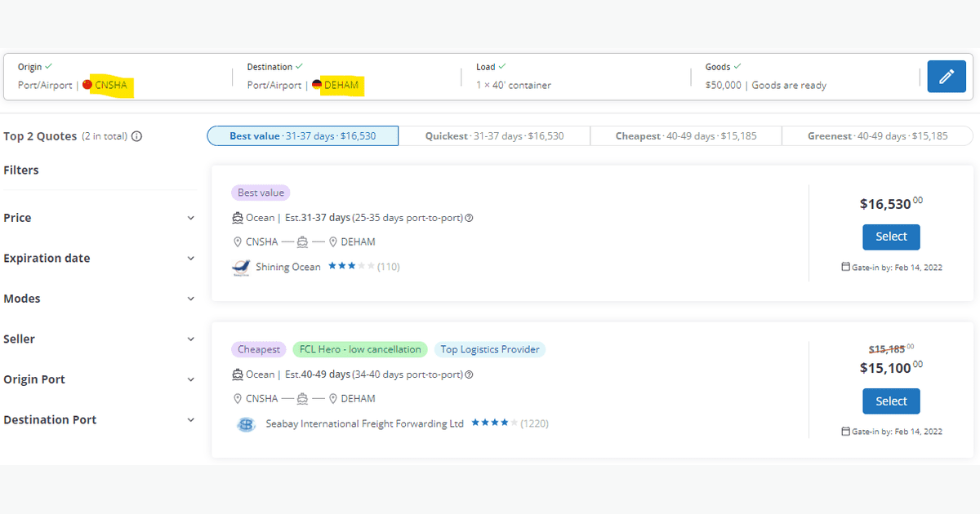Viewport: 980px width, 514px height.
Task: Switch to the Quickest quotes tab
Action: coord(494,136)
